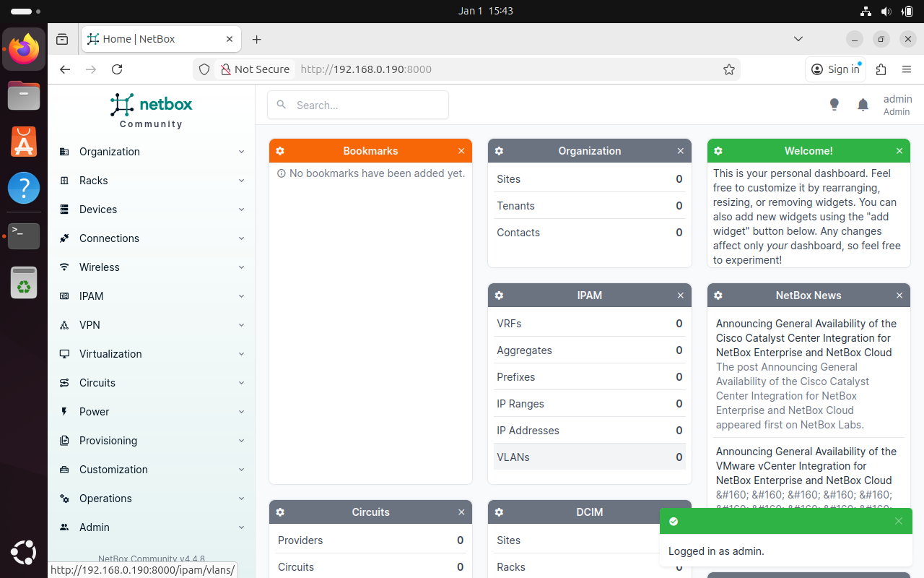This screenshot has height=578, width=924.
Task: Expand the VPN sidebar menu
Action: point(152,325)
